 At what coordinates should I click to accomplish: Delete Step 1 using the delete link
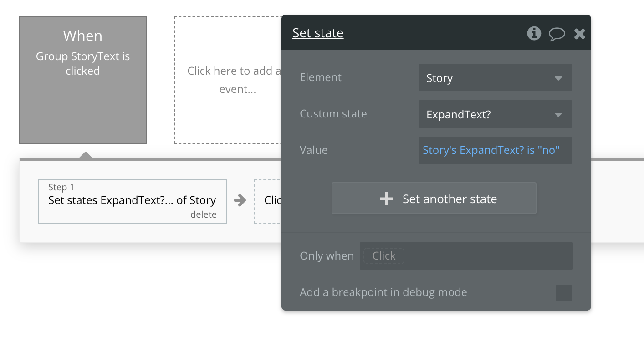click(x=203, y=214)
